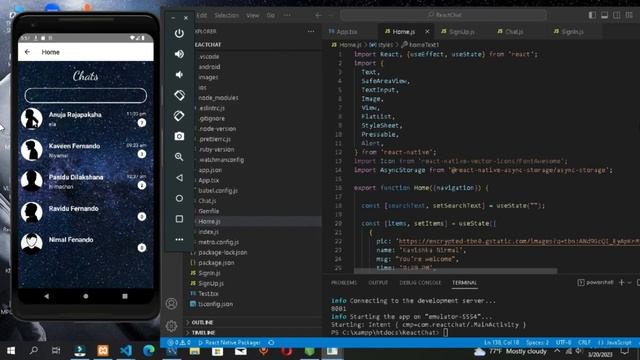Switch to OUTPUT panel tab
The width and height of the screenshot is (640, 360).
378,282
